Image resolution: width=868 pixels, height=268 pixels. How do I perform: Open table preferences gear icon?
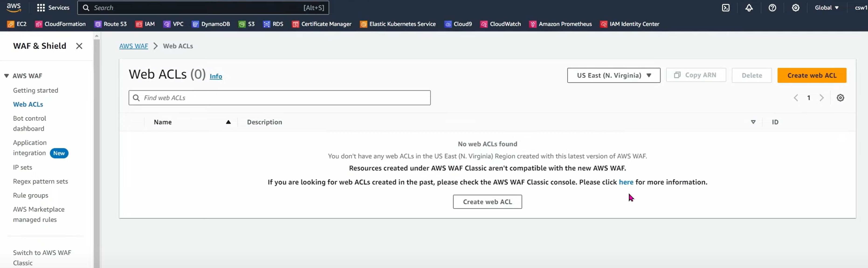point(840,98)
